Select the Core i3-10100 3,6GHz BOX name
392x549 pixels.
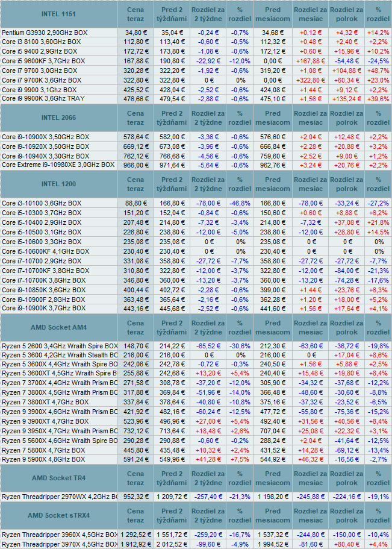42,203
